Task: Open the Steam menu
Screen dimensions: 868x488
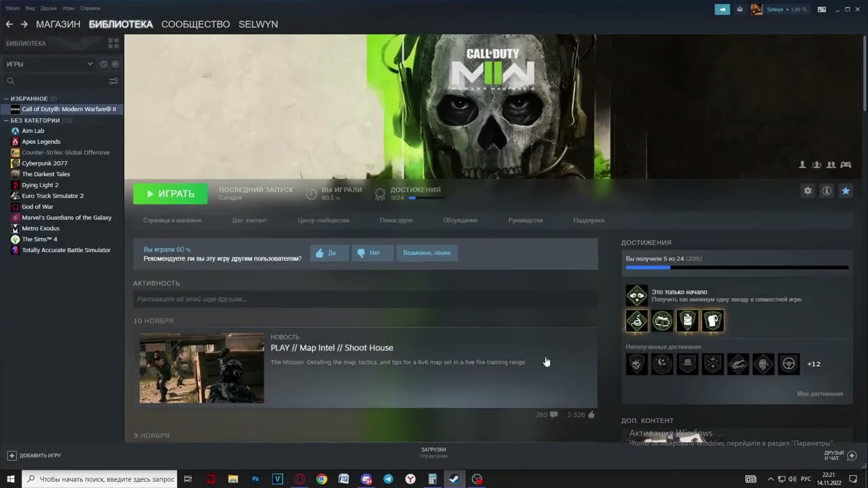Action: click(13, 8)
